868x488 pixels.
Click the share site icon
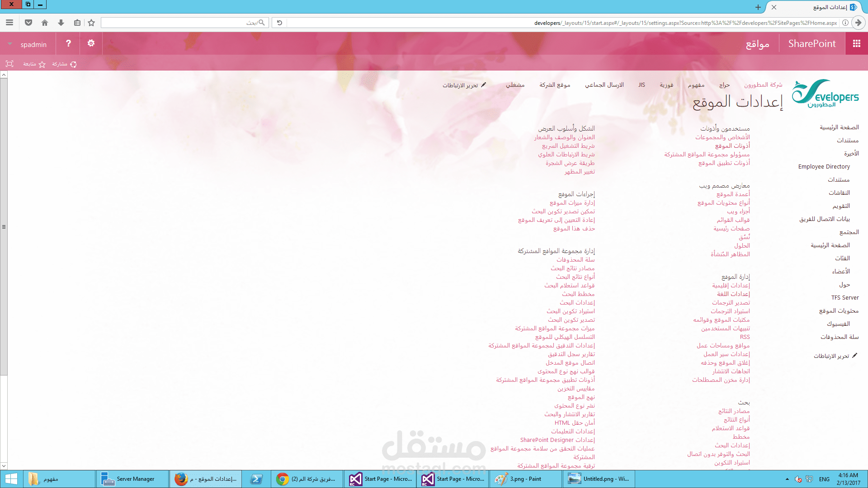73,64
